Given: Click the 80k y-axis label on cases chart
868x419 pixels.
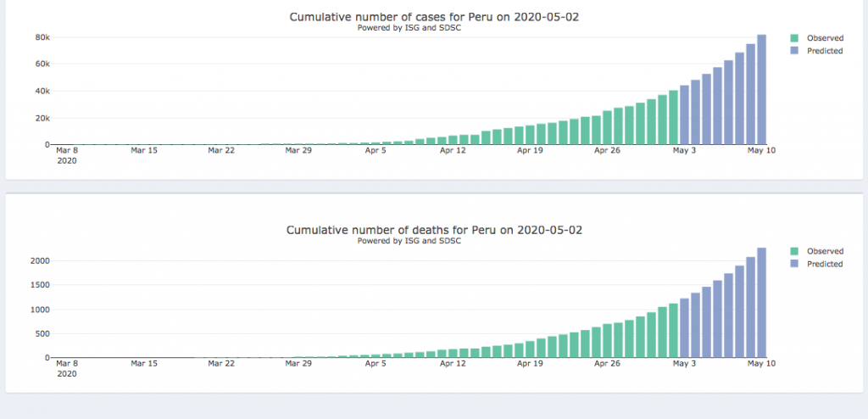Looking at the screenshot, I should (x=41, y=37).
